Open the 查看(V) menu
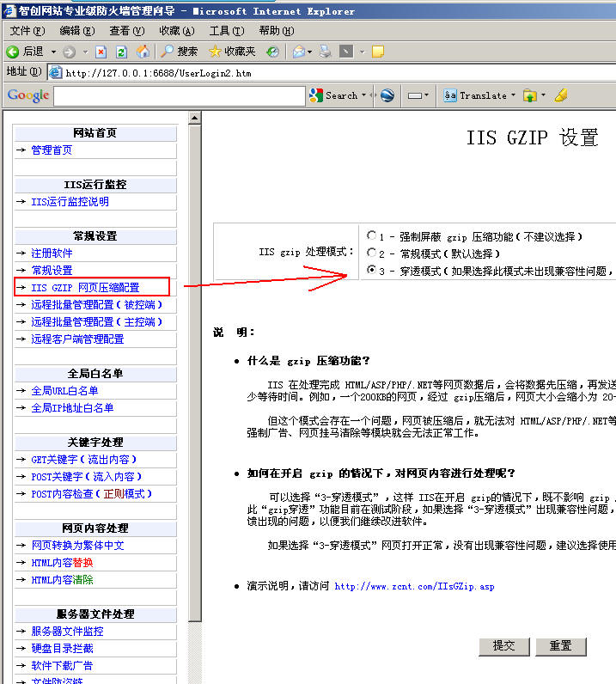The height and width of the screenshot is (684, 616). [x=127, y=31]
